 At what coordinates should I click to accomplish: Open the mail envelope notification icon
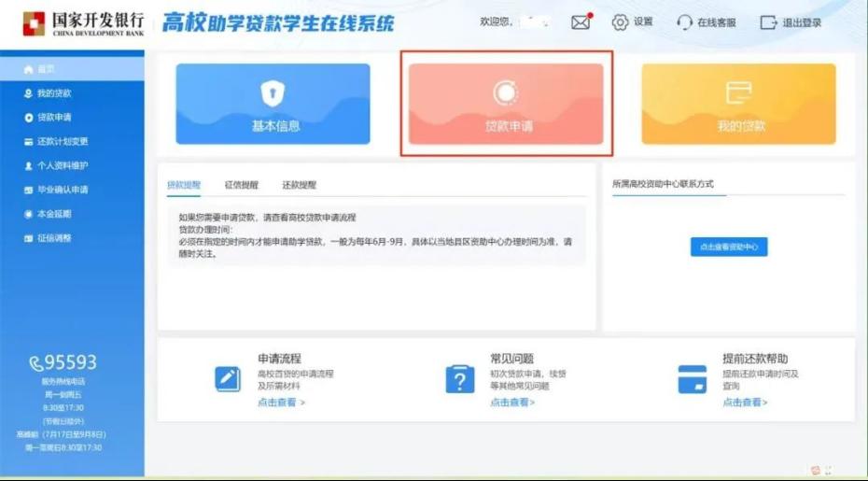581,22
